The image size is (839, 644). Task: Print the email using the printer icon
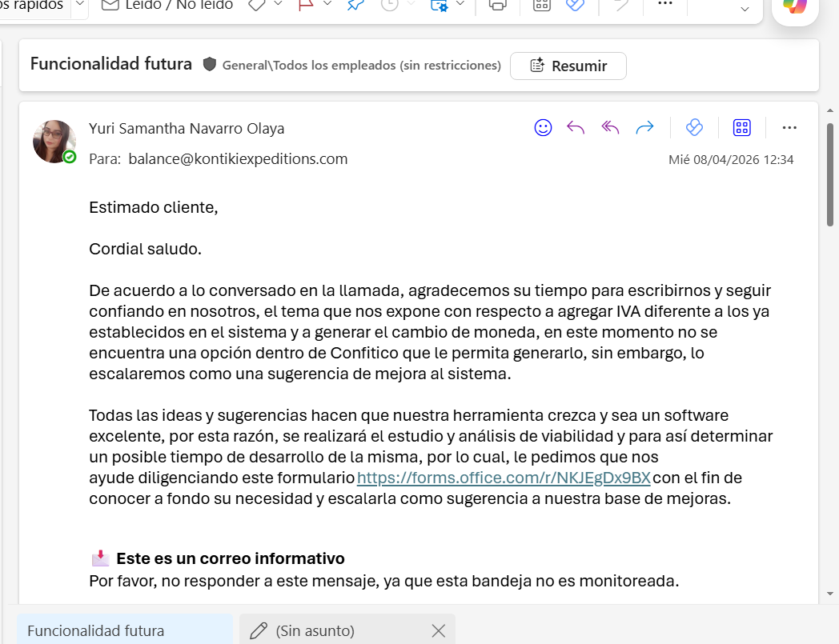pyautogui.click(x=497, y=5)
